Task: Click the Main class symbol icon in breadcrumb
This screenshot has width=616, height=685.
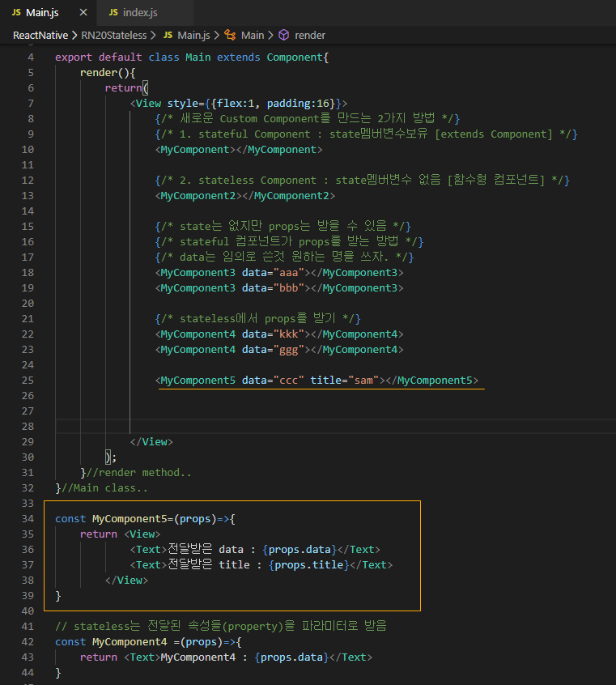Action: [x=230, y=35]
